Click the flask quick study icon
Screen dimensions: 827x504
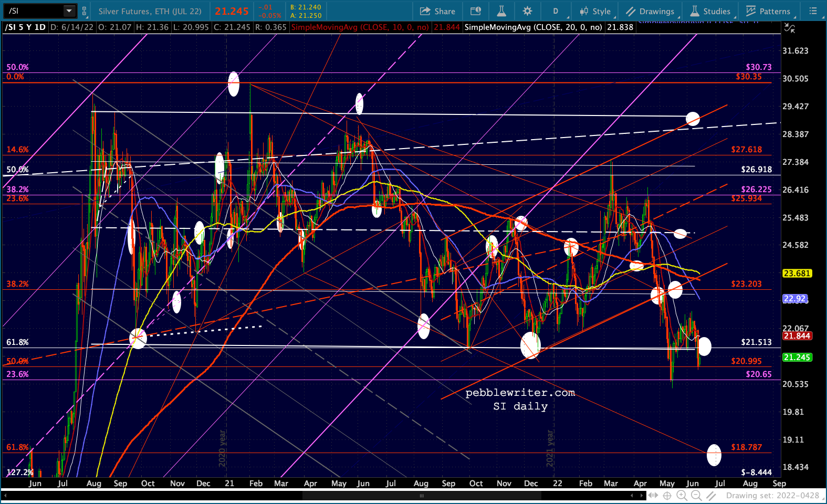pos(501,11)
